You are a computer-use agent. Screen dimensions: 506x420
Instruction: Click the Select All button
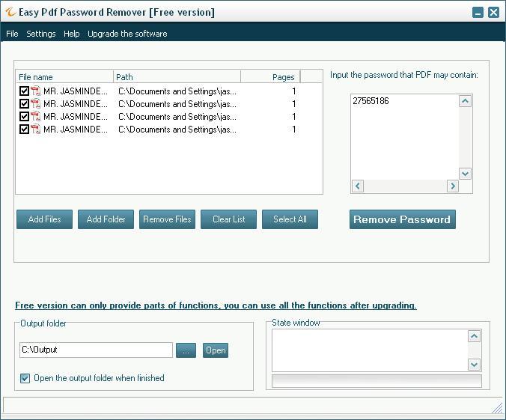click(x=290, y=219)
